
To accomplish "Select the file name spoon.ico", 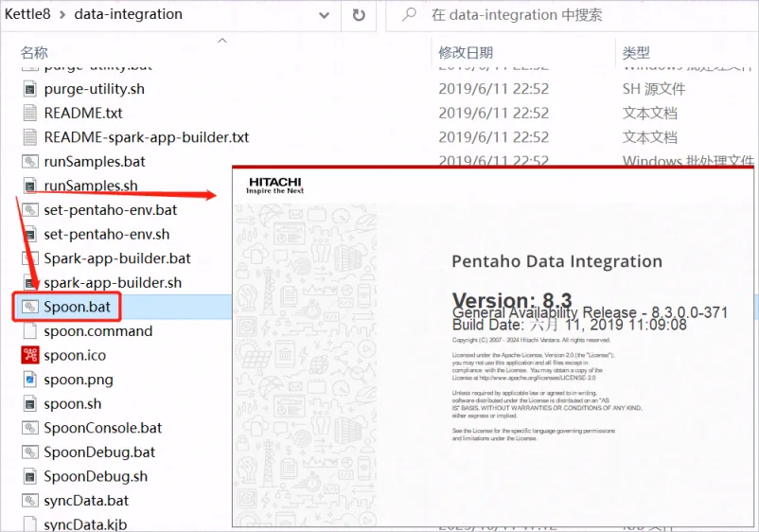I will [x=75, y=355].
